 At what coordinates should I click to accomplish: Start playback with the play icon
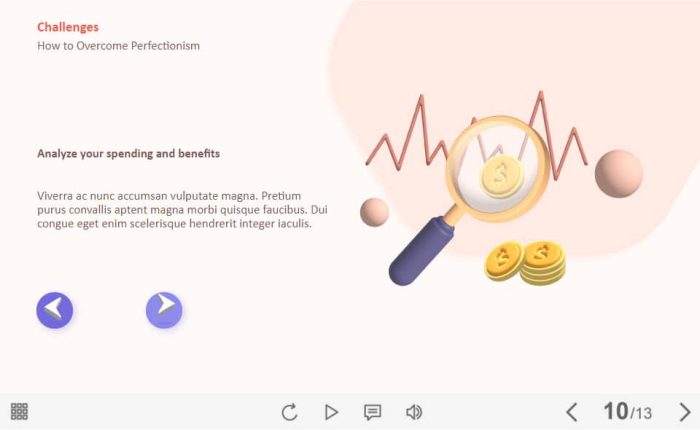point(331,412)
